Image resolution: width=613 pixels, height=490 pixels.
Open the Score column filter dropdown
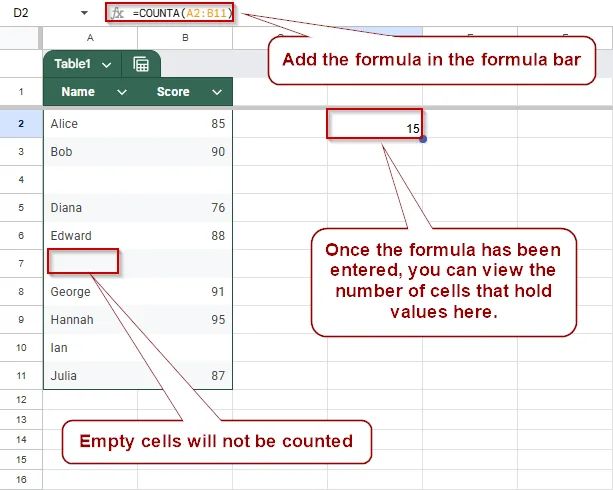point(217,93)
